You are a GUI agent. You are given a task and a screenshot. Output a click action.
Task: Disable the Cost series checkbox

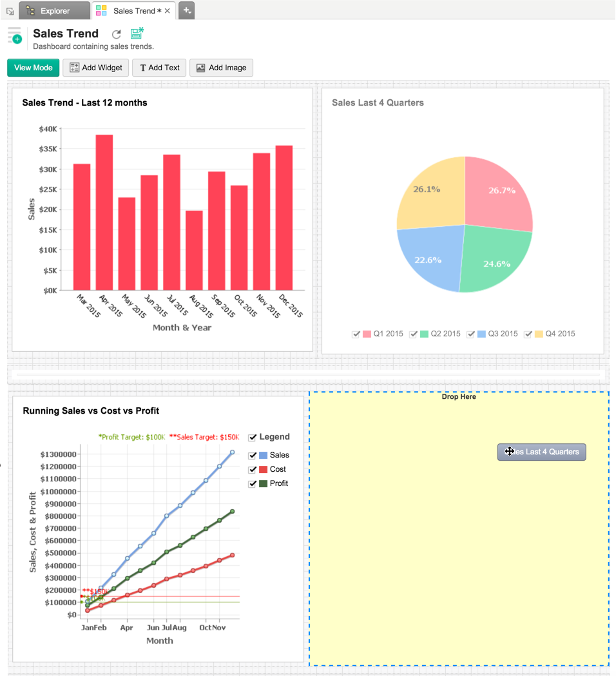pyautogui.click(x=252, y=469)
